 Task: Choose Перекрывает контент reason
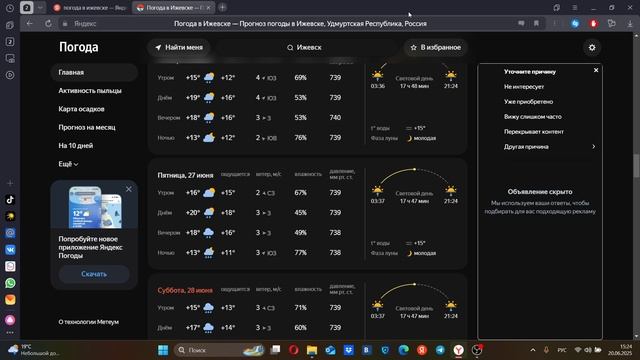533,132
